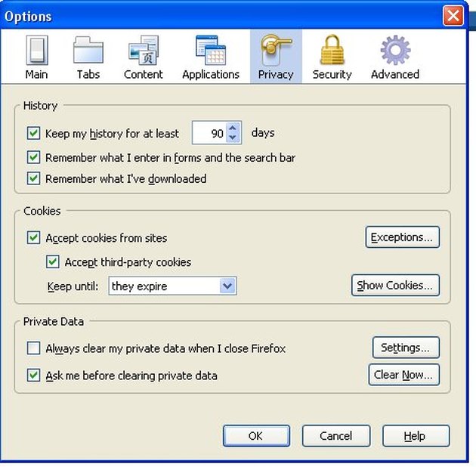Click the Exceptions... button
This screenshot has height=467, width=476.
click(x=403, y=237)
